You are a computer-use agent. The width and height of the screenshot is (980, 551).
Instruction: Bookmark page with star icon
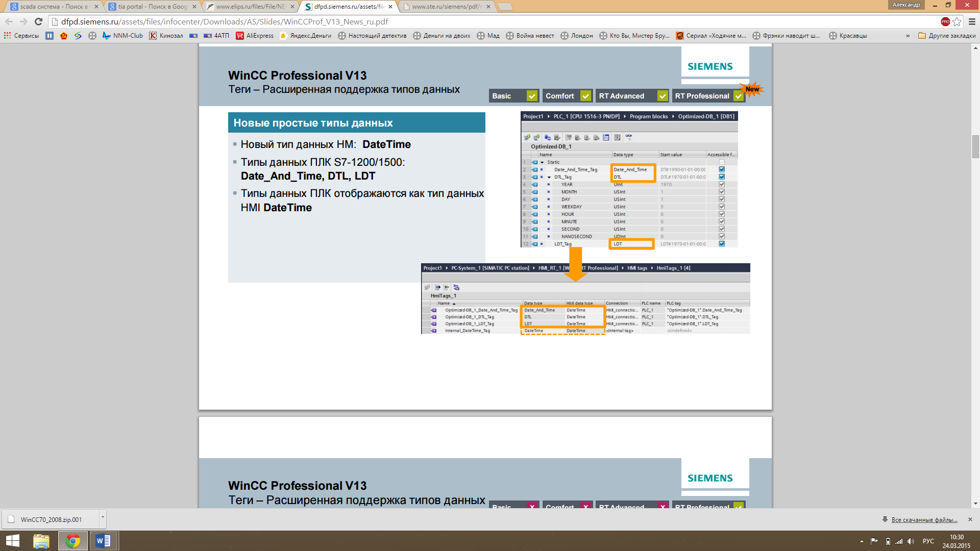point(957,21)
